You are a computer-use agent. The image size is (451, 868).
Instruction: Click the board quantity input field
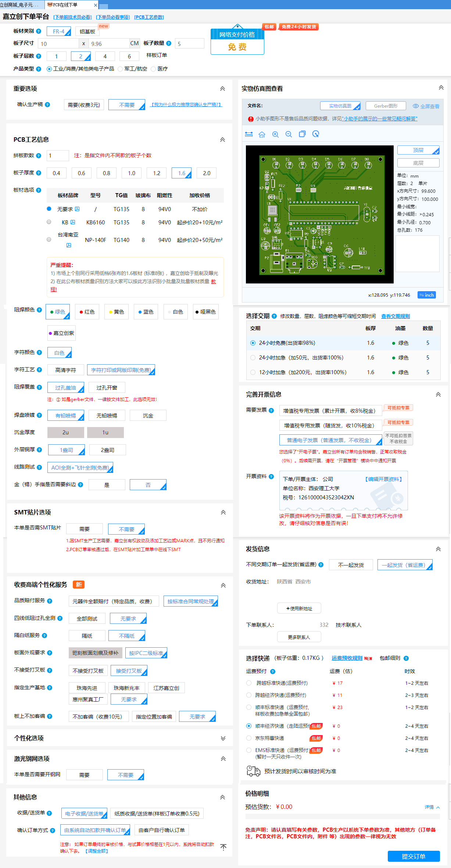(x=190, y=43)
